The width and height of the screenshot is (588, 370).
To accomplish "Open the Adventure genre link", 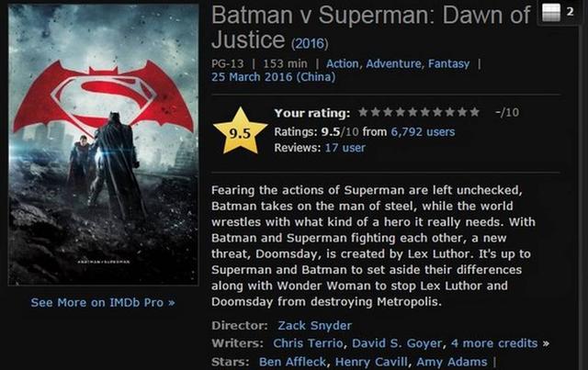I will pos(393,63).
